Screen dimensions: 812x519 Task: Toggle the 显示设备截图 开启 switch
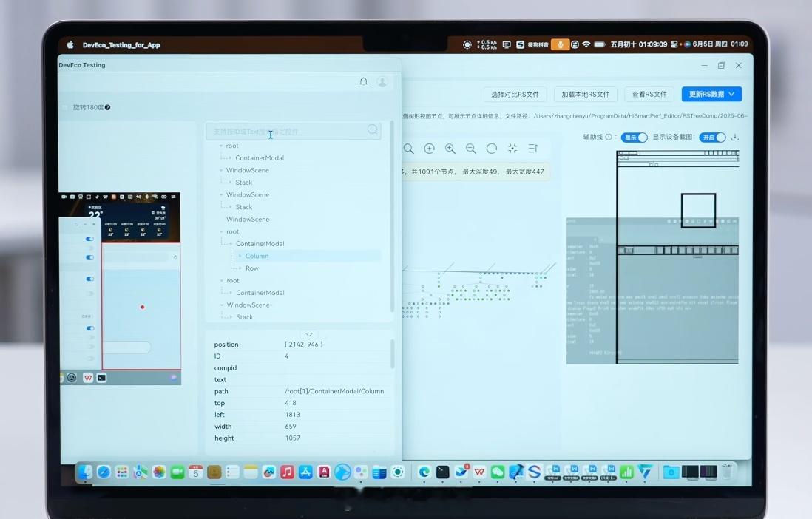coord(713,138)
